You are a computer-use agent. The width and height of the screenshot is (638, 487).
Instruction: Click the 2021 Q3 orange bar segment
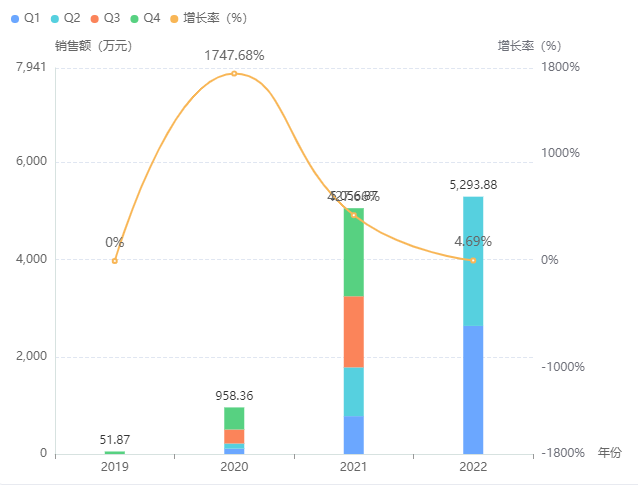[x=353, y=332]
